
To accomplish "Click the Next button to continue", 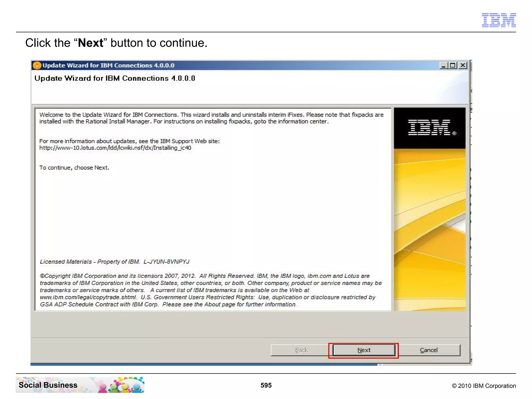I will pyautogui.click(x=364, y=350).
